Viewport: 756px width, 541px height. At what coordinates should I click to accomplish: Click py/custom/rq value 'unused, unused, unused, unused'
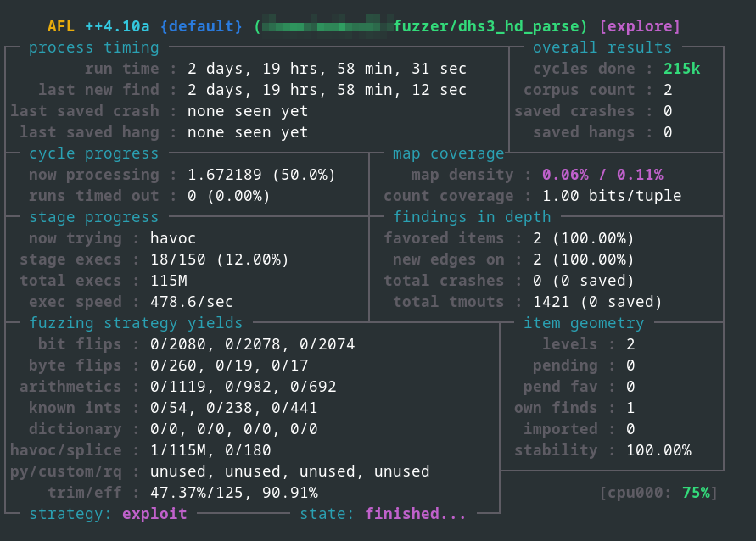290,471
